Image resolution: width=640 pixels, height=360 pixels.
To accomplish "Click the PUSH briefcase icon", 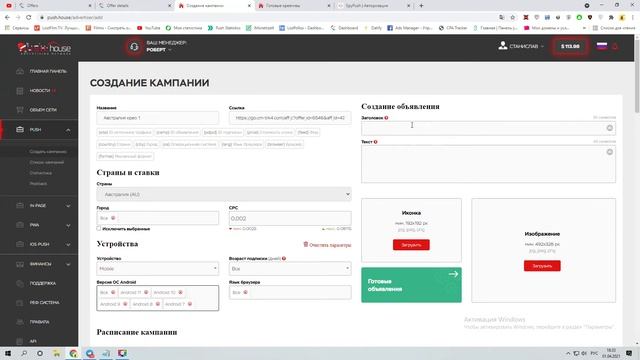I will [20, 129].
